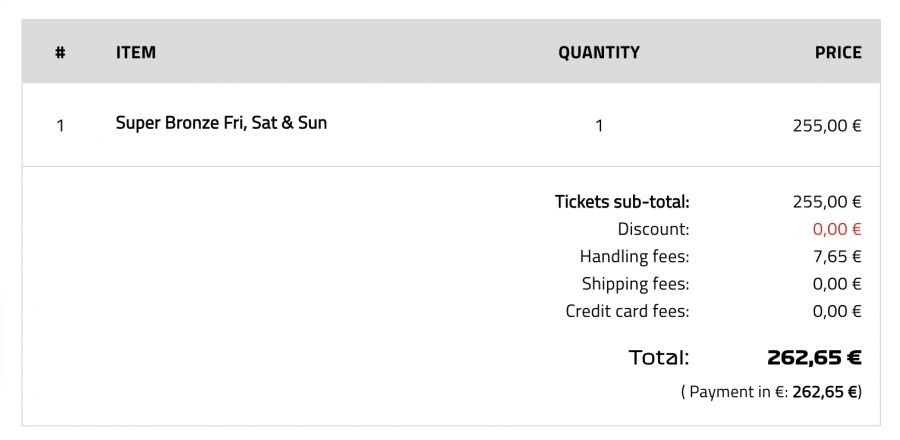Click the ITEM column header
Screen dimensions: 900x440
(136, 53)
